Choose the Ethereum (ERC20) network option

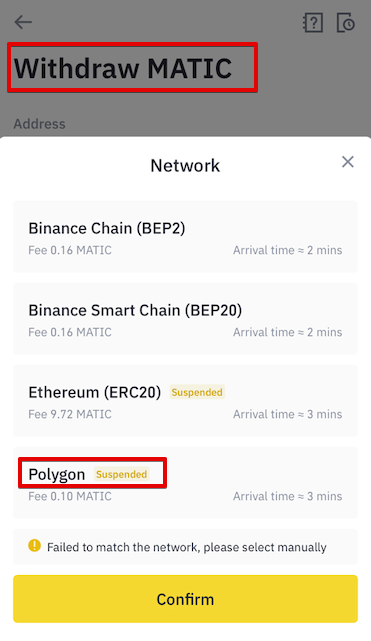pyautogui.click(x=186, y=401)
